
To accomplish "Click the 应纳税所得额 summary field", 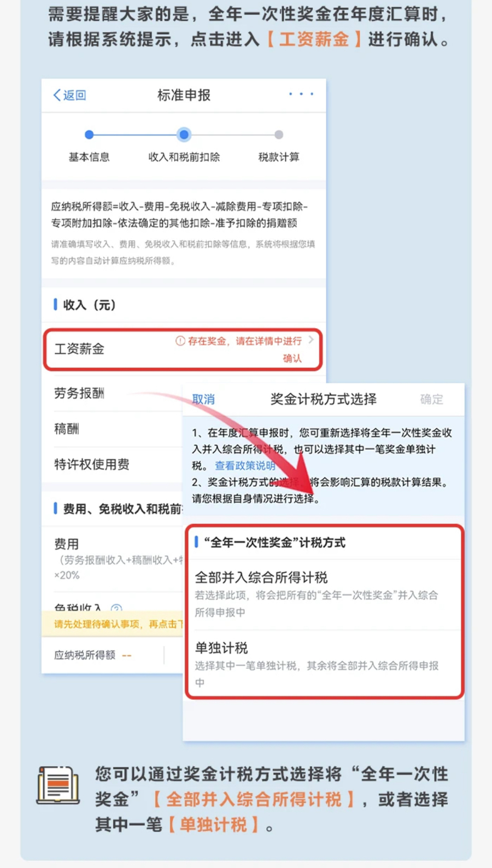I will click(103, 655).
